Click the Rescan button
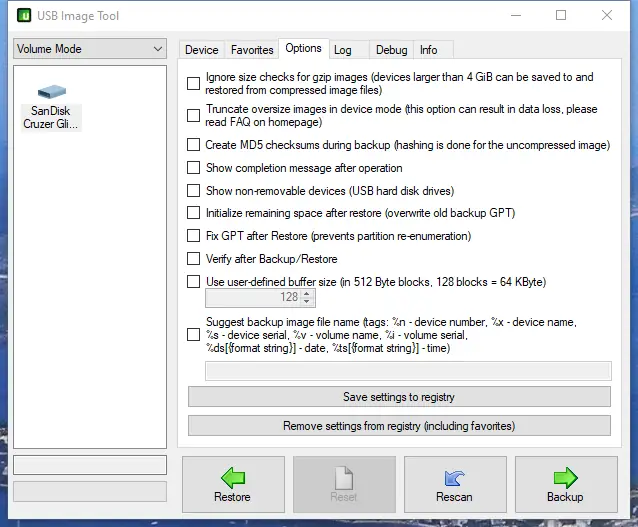Viewport: 638px width, 527px height. click(455, 484)
